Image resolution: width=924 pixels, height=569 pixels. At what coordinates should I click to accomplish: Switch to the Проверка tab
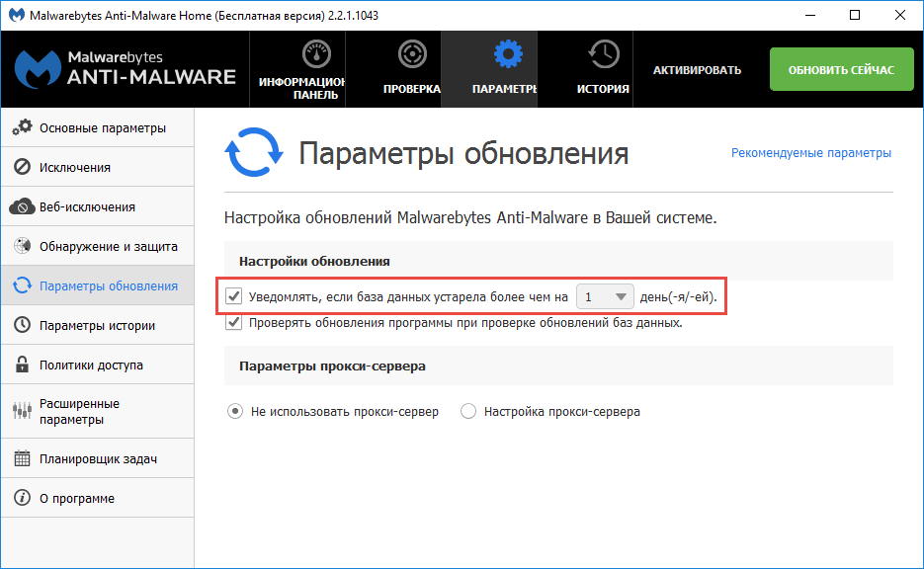(x=409, y=68)
